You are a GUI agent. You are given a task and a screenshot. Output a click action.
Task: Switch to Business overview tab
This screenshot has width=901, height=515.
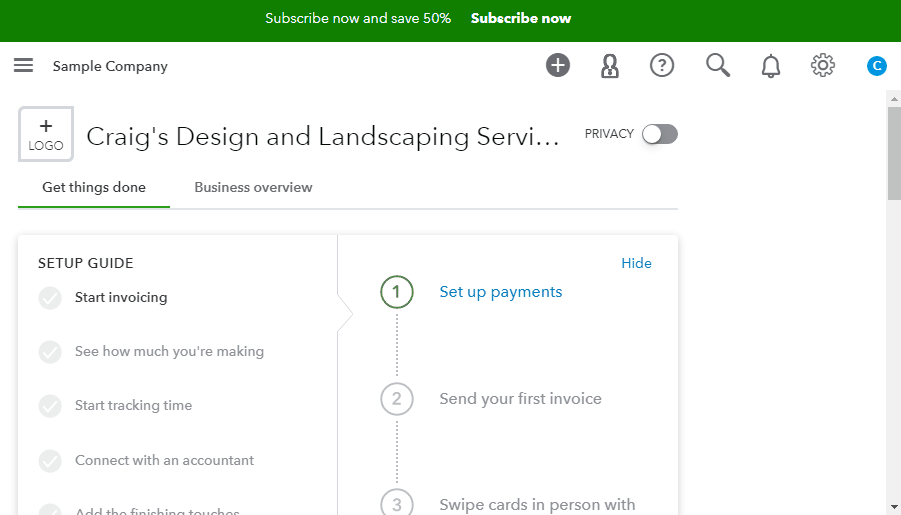coord(253,187)
